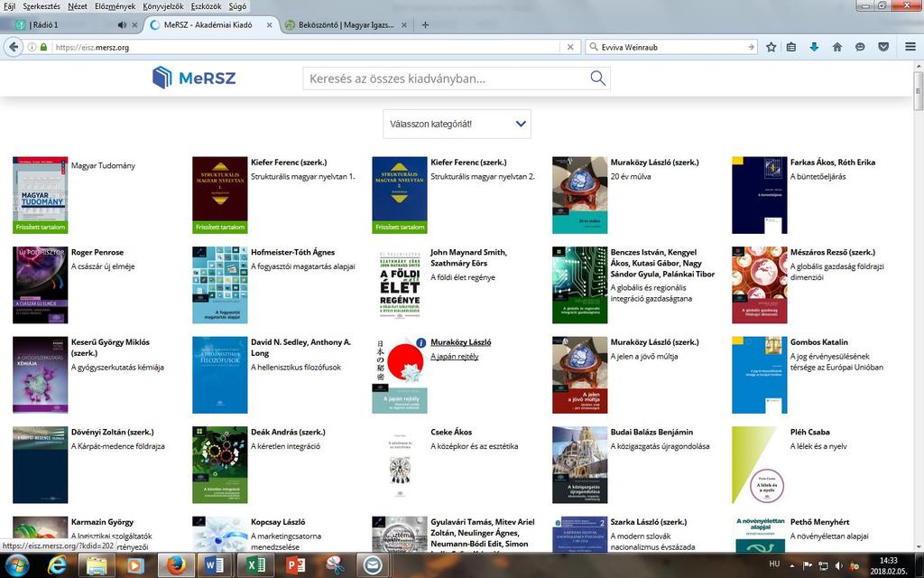Open the Előzmények menu
This screenshot has width=924, height=578.
point(115,6)
